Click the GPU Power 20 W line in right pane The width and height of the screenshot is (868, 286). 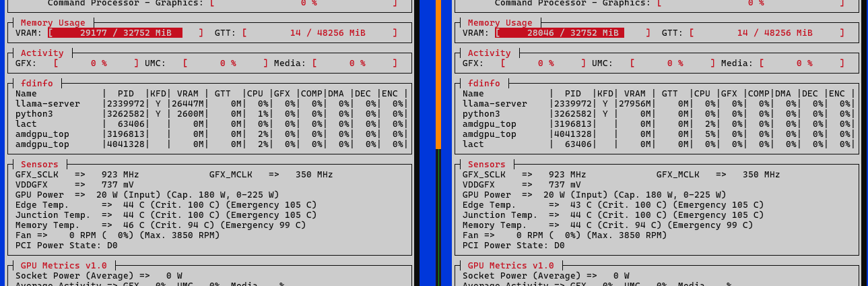594,195
